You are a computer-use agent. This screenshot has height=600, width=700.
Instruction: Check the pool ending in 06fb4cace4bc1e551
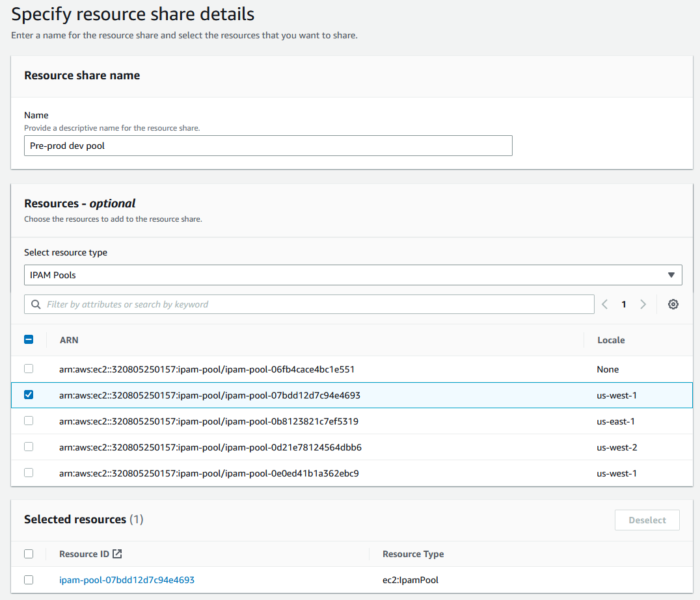28,369
